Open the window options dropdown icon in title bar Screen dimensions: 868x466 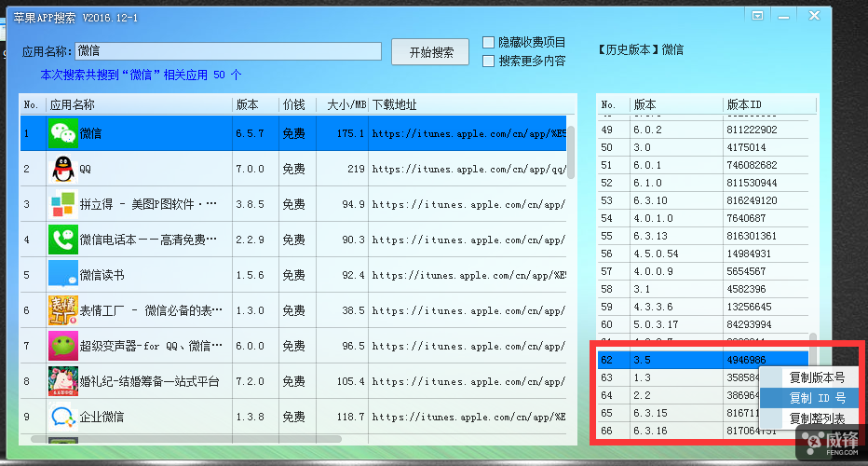tap(757, 16)
